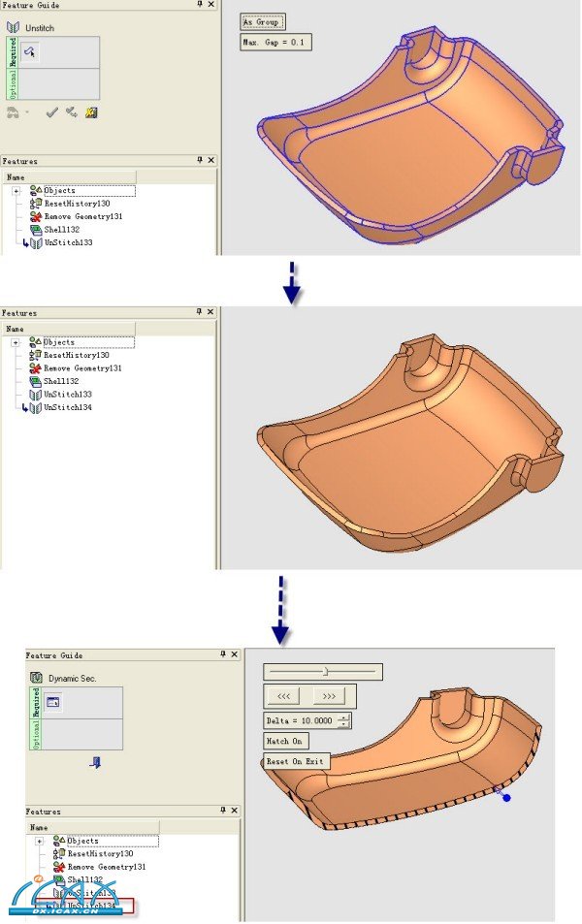Select Shell132 in the middle Features tree
582x924 pixels.
pyautogui.click(x=61, y=381)
